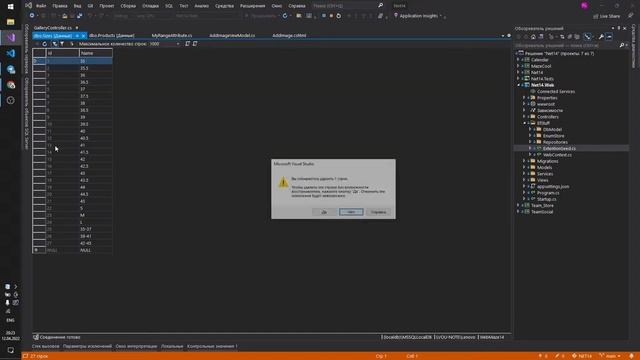Image resolution: width=640 pixels, height=360 pixels.
Task: Open File Explorer from the taskbar
Action: [x=11, y=22]
